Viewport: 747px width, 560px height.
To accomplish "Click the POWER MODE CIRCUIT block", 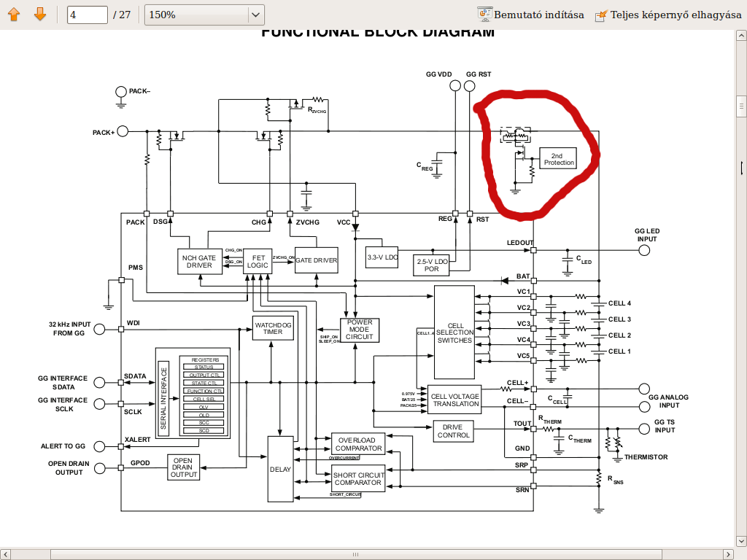I will [359, 330].
